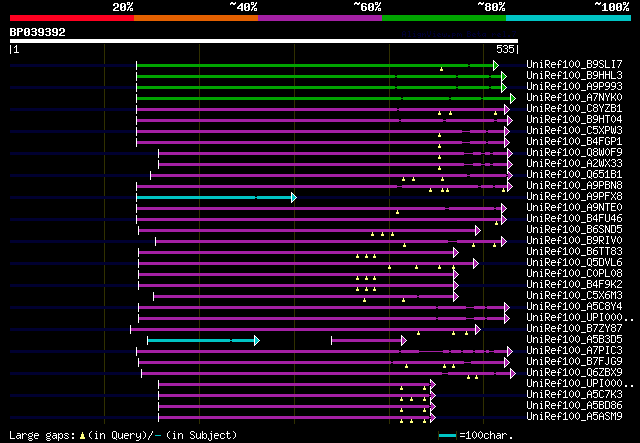
Task: Click the green arrowhead ending the B9SLI7 alignment
Action: click(x=496, y=65)
